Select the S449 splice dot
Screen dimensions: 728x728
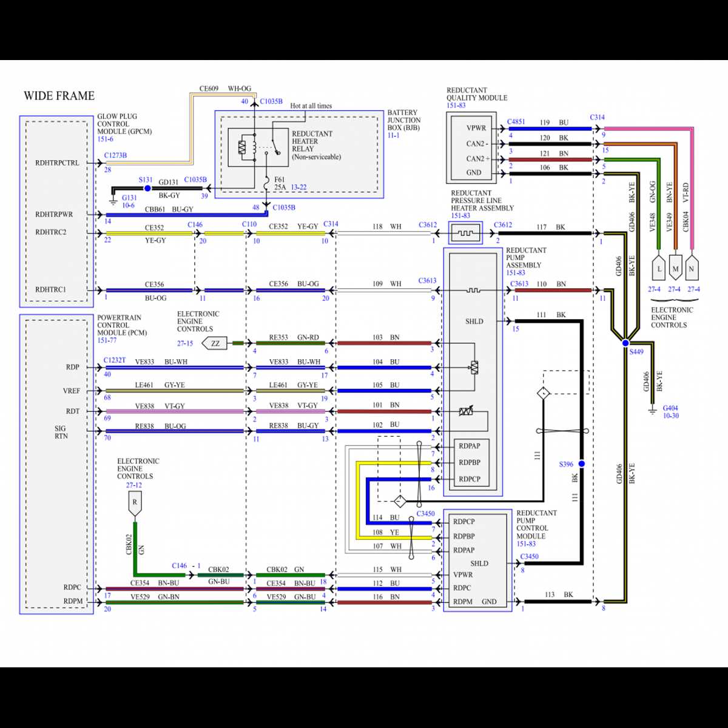(x=625, y=343)
